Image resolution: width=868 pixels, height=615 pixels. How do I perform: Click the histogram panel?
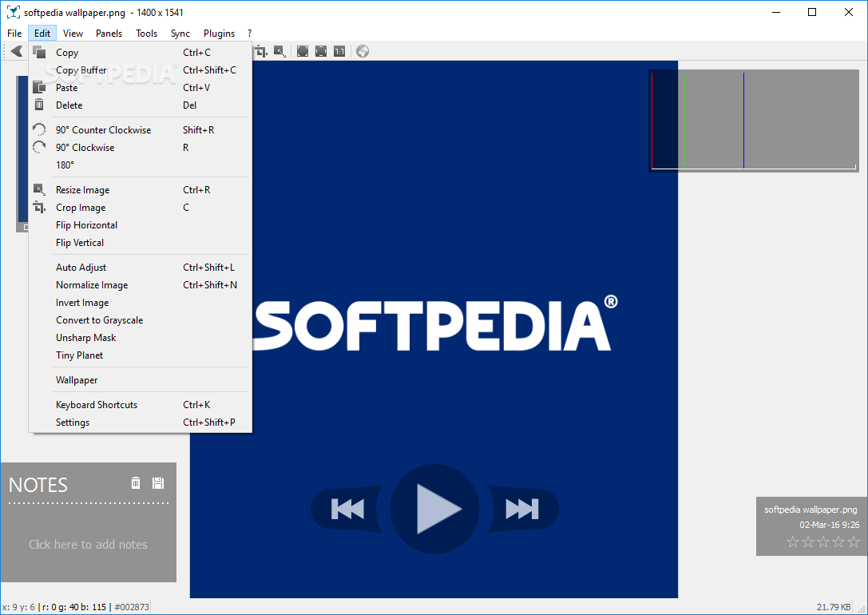(754, 121)
